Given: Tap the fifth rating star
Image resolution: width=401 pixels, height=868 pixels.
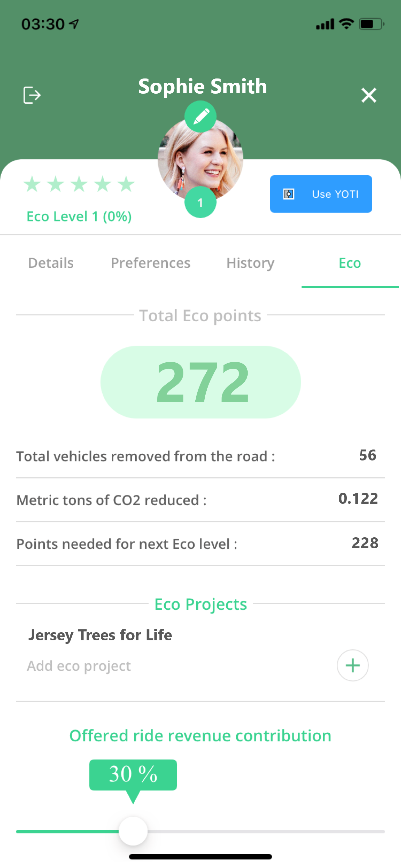Looking at the screenshot, I should coord(126,184).
